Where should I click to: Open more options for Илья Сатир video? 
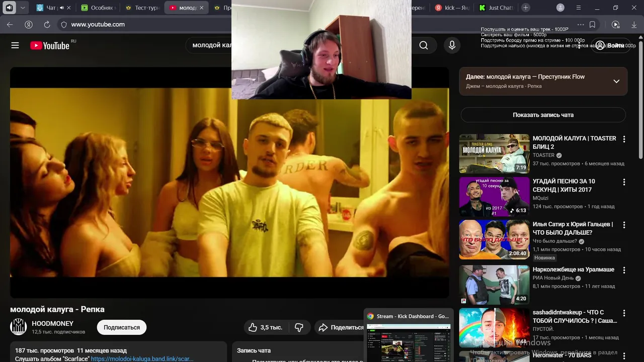coord(624,225)
